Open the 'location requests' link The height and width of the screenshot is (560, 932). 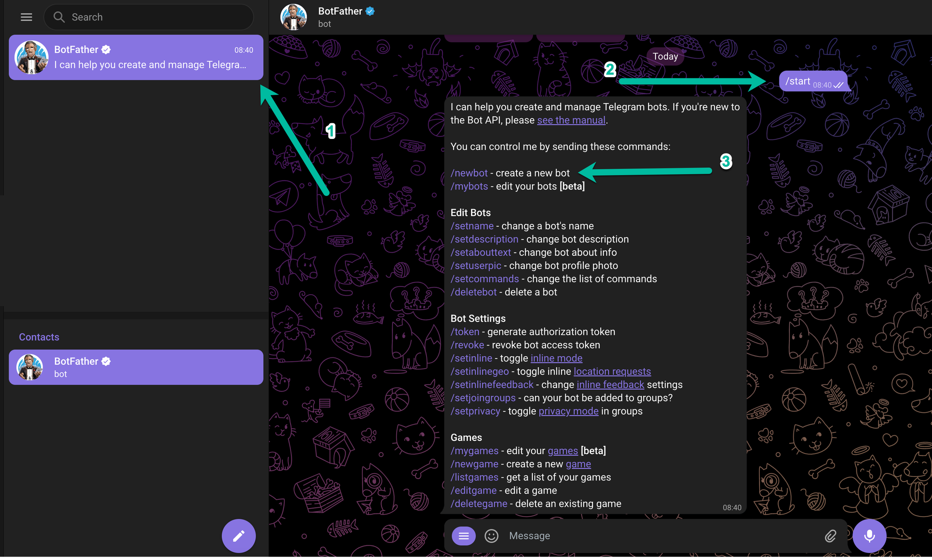click(x=612, y=371)
